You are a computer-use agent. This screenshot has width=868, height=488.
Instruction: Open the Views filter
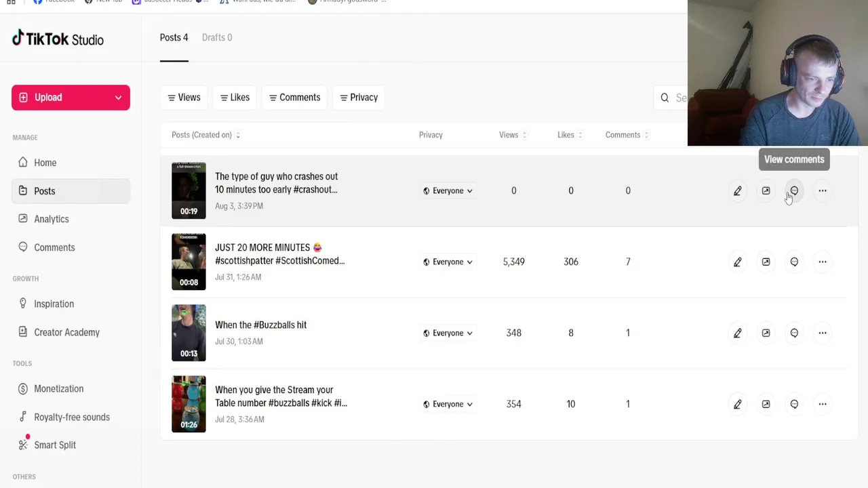184,98
